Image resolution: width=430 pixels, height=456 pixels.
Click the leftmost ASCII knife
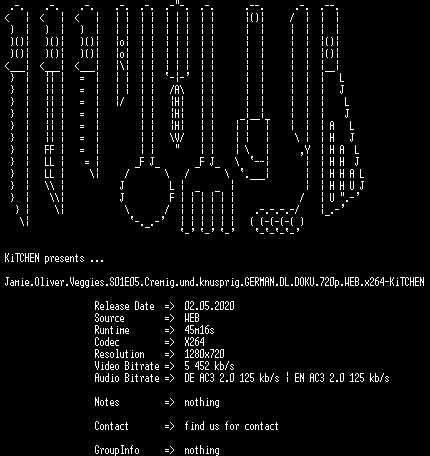[x=17, y=115]
